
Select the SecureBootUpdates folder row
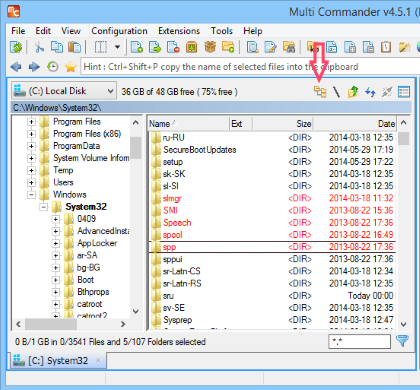point(272,150)
